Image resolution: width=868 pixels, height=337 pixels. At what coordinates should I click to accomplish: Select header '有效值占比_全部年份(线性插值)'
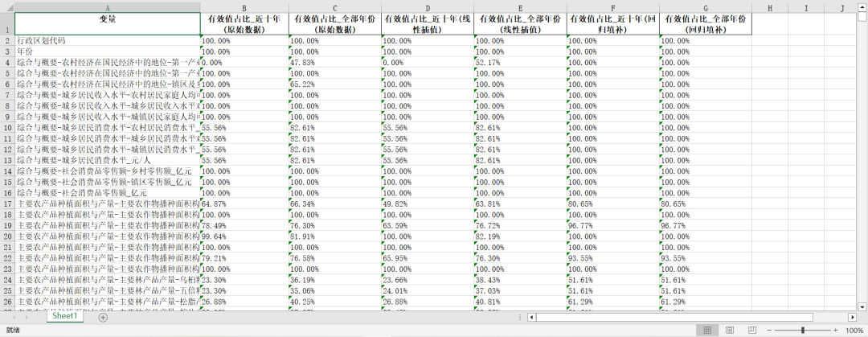pyautogui.click(x=520, y=24)
